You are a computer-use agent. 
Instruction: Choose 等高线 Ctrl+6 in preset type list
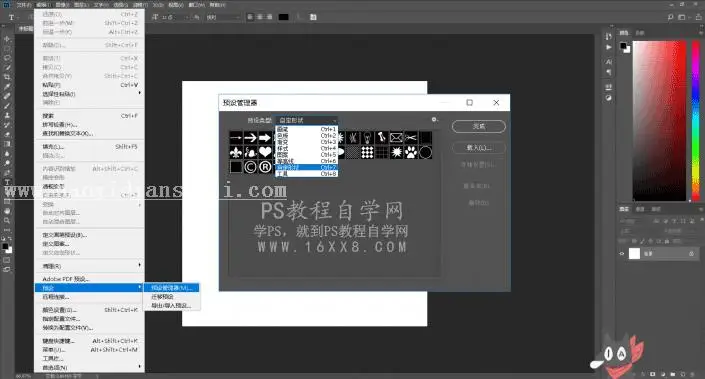pyautogui.click(x=307, y=161)
